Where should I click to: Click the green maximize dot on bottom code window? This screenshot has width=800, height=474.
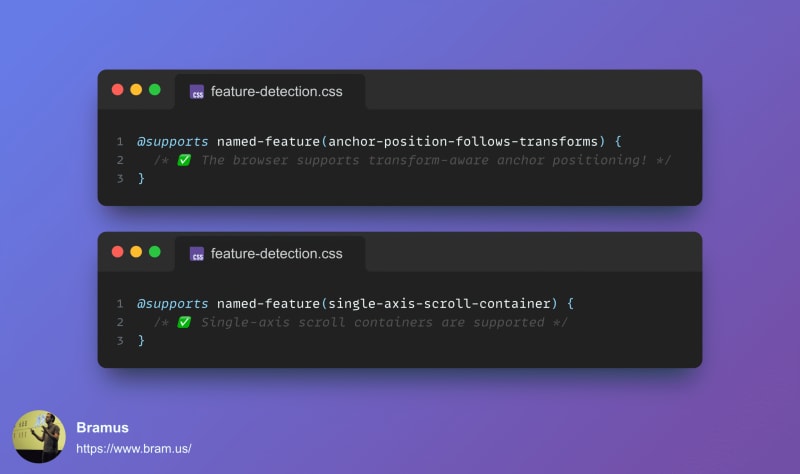click(155, 252)
